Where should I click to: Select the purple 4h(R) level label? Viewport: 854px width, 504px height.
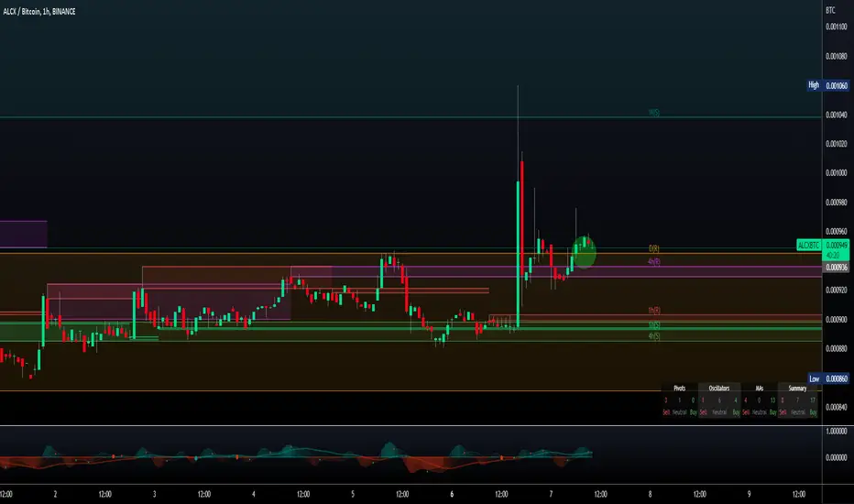[x=654, y=261]
